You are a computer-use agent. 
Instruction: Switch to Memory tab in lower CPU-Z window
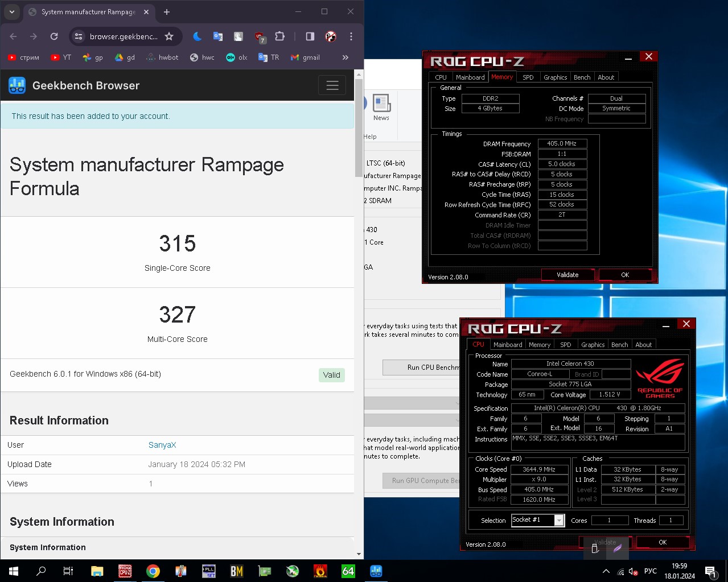coord(540,345)
